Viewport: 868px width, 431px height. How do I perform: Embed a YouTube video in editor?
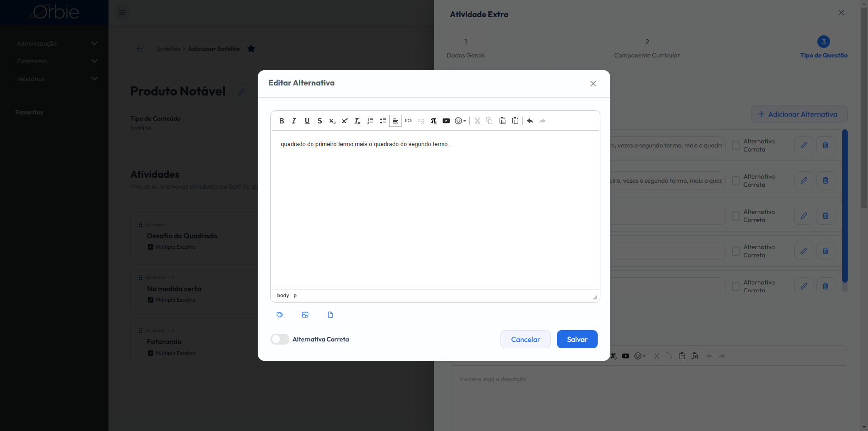coord(446,121)
